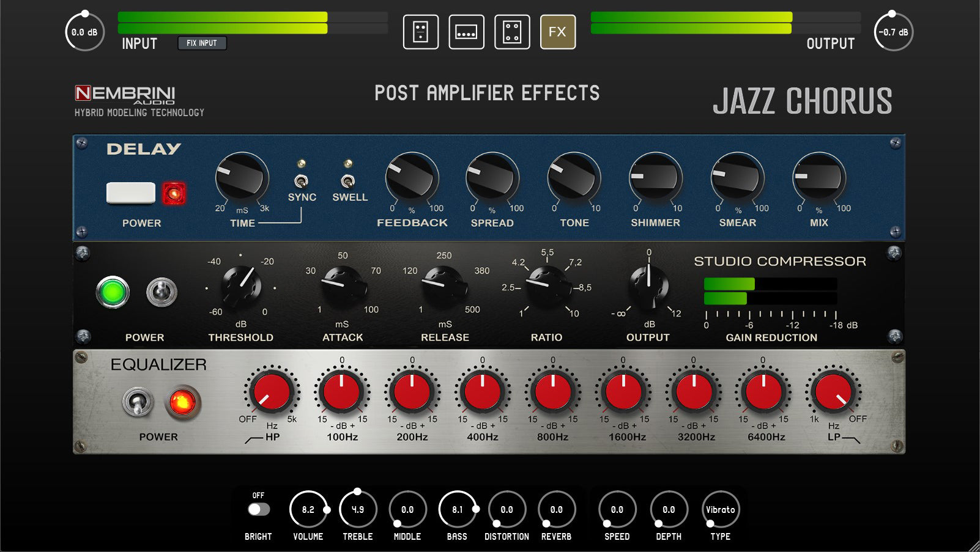Image resolution: width=980 pixels, height=552 pixels.
Task: Select the FX section tab
Action: [558, 32]
